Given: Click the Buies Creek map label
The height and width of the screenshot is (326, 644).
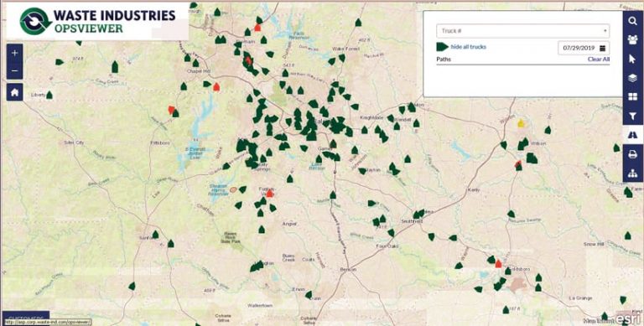Looking at the screenshot, I should coord(288,257).
